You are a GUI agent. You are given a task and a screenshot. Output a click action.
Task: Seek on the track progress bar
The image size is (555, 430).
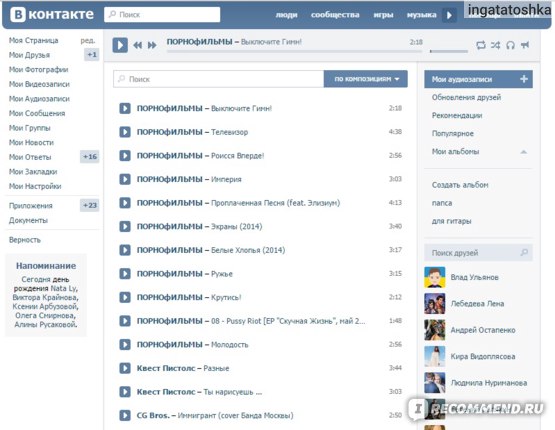[x=294, y=51]
